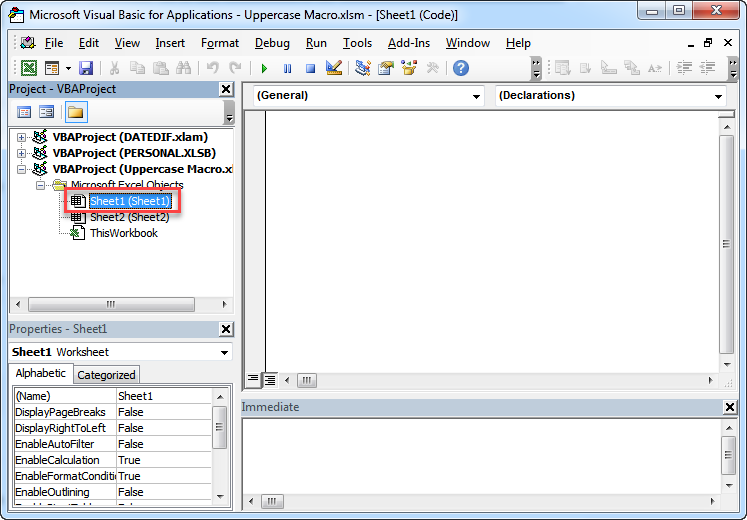Viewport: 747px width, 520px height.
Task: Click the blue Help question mark icon
Action: [x=461, y=68]
